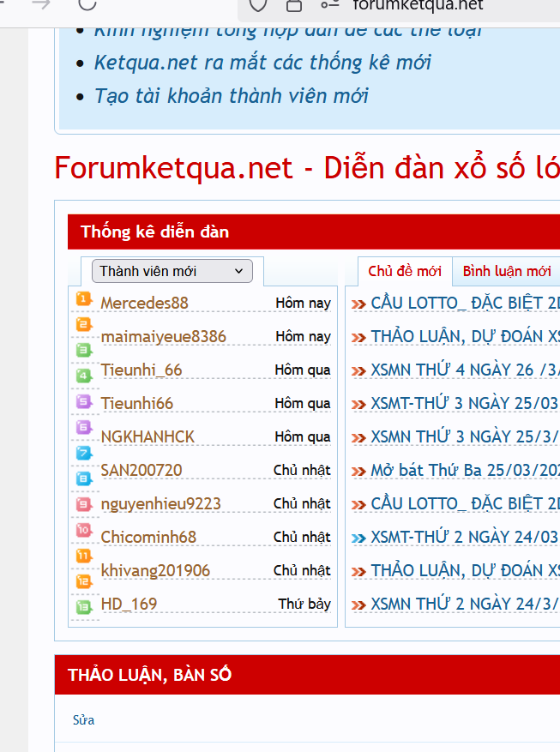The width and height of the screenshot is (560, 752).
Task: Open member profile Chicominh68
Action: click(x=148, y=537)
